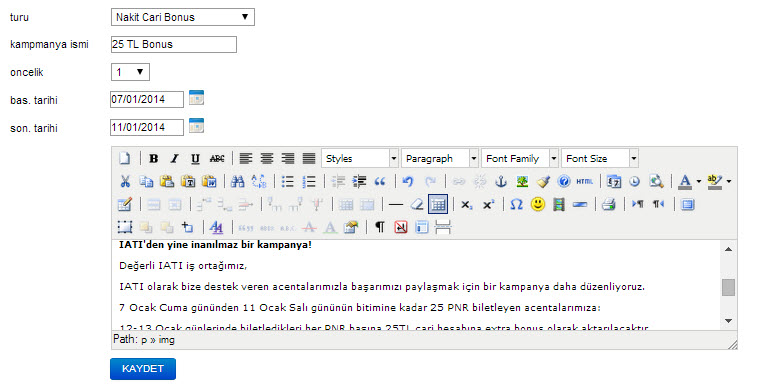Open the Find/Replace icon
Screen dimensions: 757x391
[259, 182]
